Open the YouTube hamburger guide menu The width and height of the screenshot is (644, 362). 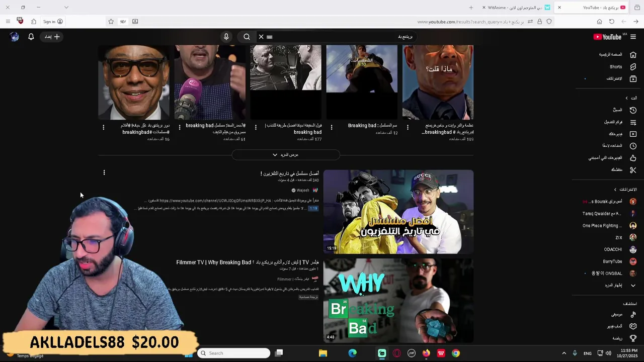point(633,37)
